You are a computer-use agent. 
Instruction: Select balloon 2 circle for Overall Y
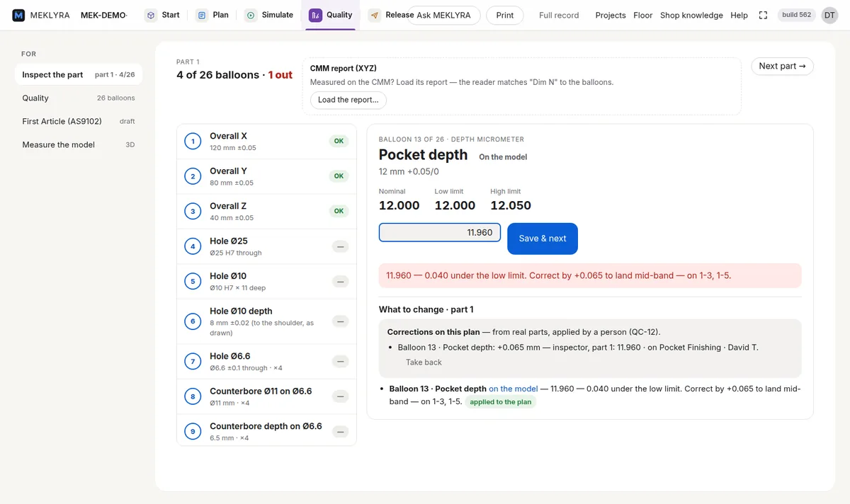click(x=193, y=176)
